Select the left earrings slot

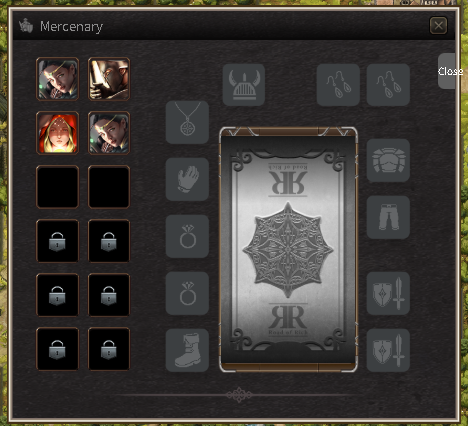338,85
